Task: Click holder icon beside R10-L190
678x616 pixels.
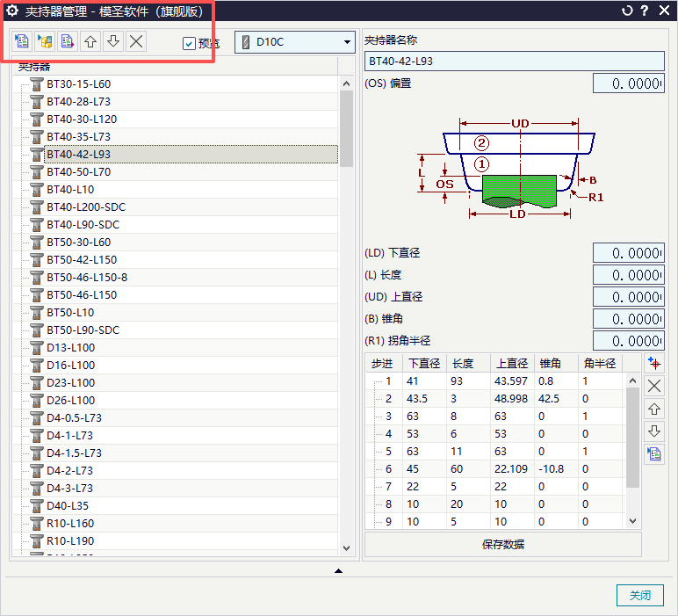Action: pyautogui.click(x=37, y=540)
